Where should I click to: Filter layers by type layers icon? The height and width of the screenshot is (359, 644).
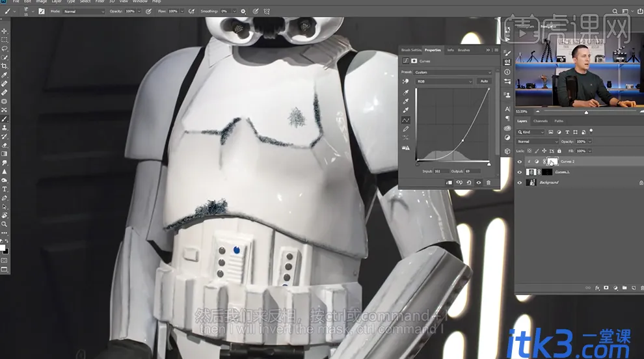click(x=567, y=132)
